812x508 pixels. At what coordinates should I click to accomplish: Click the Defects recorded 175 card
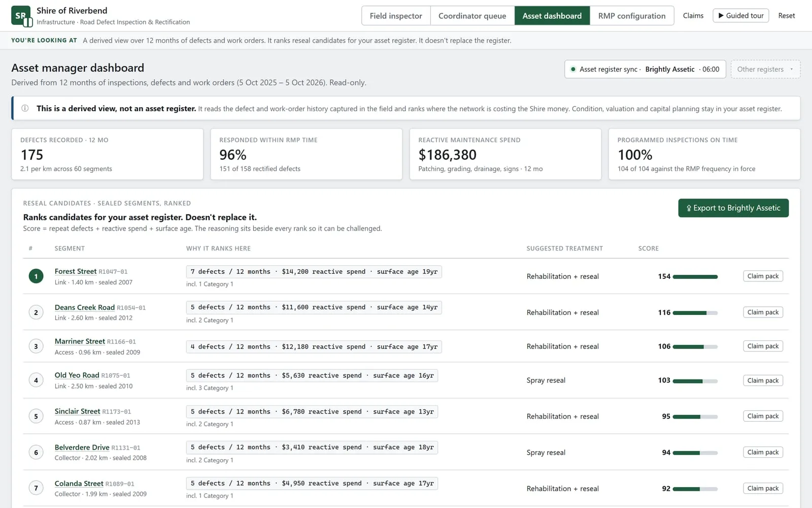tap(107, 154)
